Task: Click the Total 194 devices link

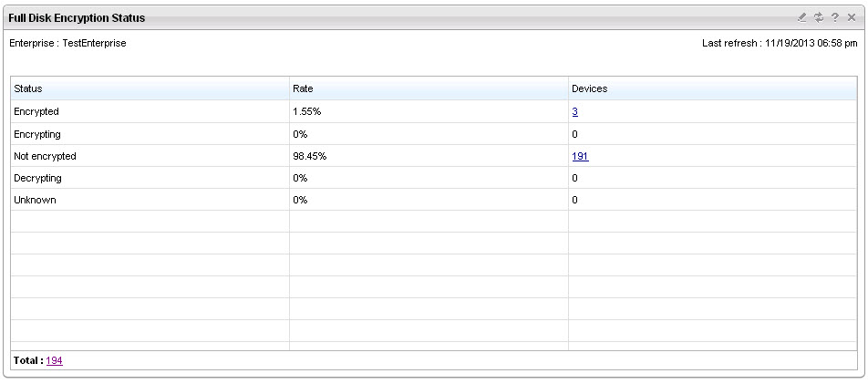Action: (54, 360)
